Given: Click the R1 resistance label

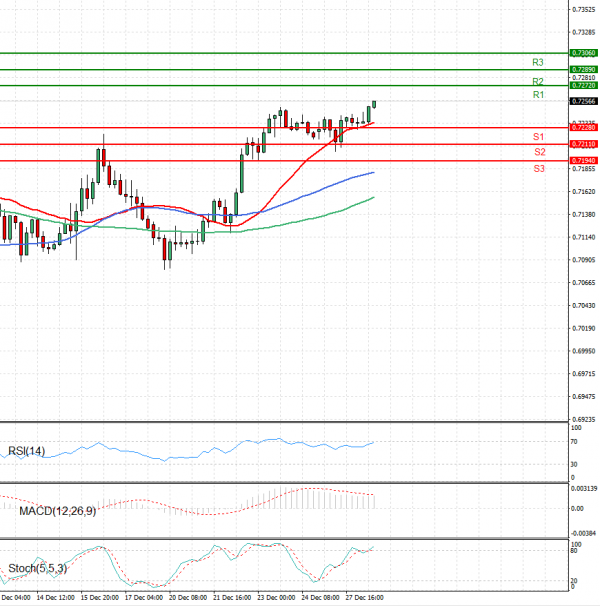Looking at the screenshot, I should pyautogui.click(x=537, y=94).
